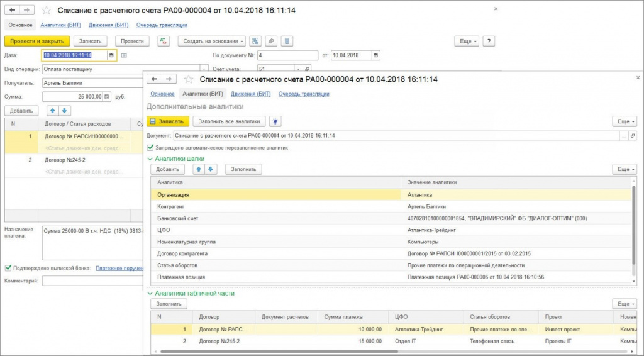Expand Вид операции dropdown list

[x=204, y=69]
